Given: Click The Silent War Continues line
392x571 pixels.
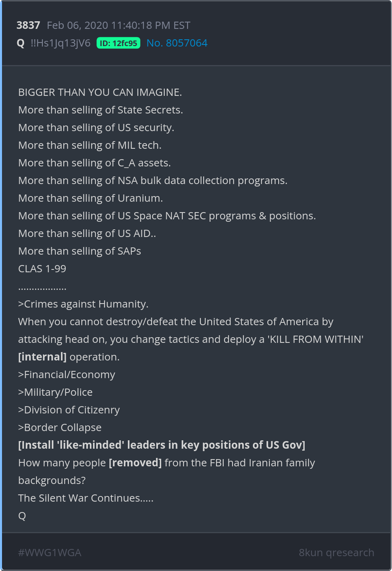Looking at the screenshot, I should [86, 498].
